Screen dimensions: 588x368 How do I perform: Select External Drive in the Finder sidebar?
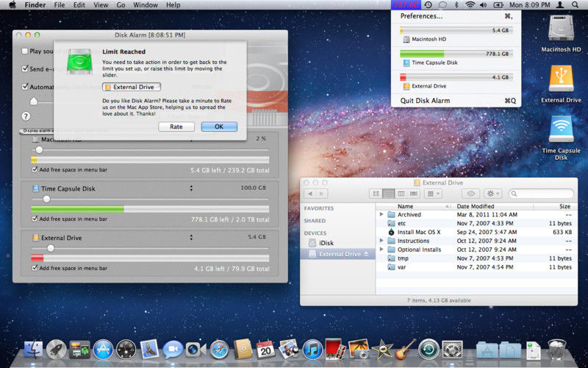pyautogui.click(x=338, y=254)
